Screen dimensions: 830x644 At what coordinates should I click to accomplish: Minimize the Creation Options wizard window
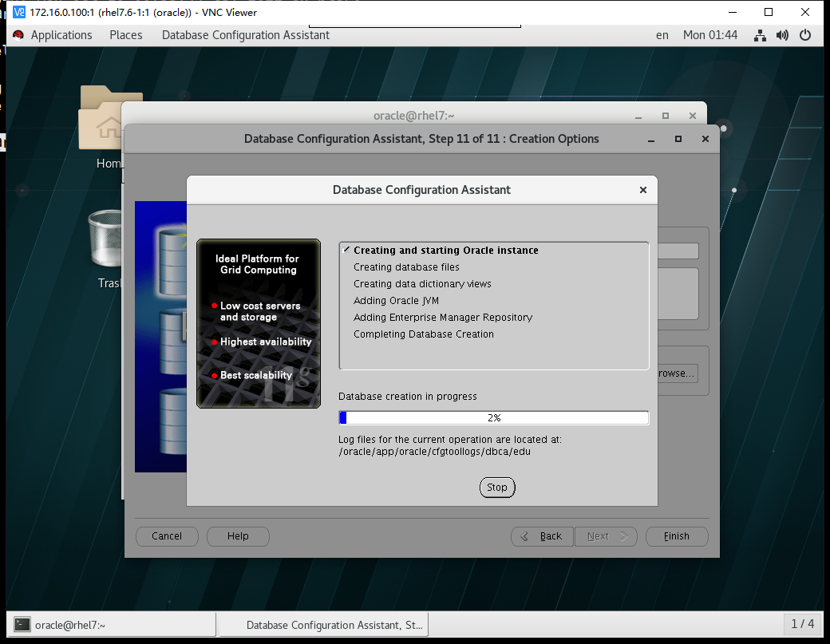[x=651, y=139]
